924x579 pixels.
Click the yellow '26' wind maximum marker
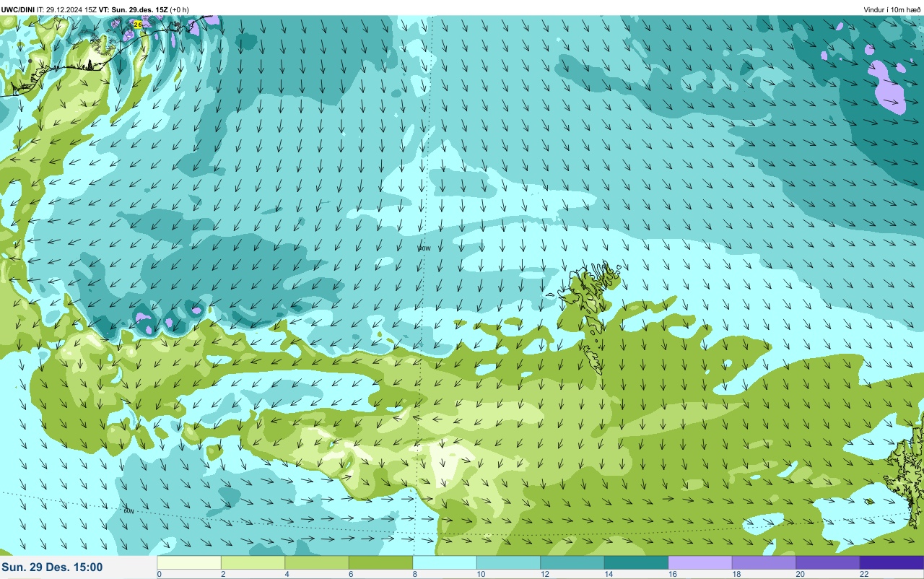coord(138,25)
